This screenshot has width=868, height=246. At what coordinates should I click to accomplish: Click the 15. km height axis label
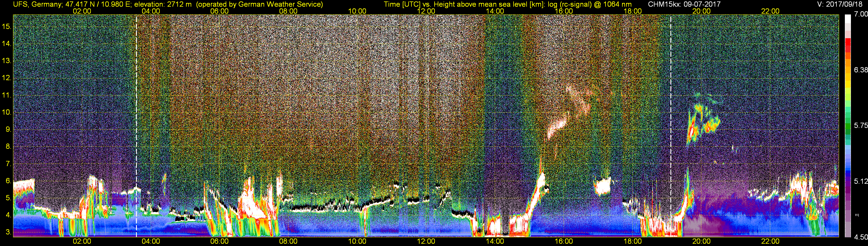[7, 27]
